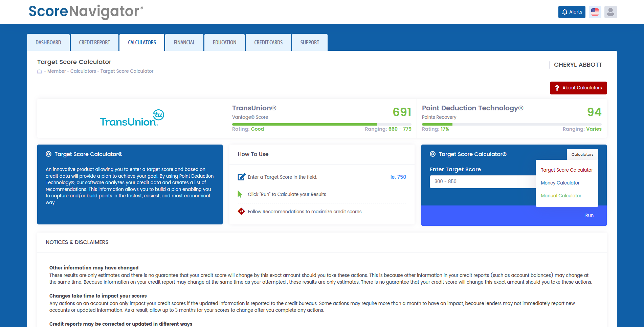Click the 'Rating: 17%' text
Viewport: 644px width, 327px height.
pyautogui.click(x=436, y=129)
